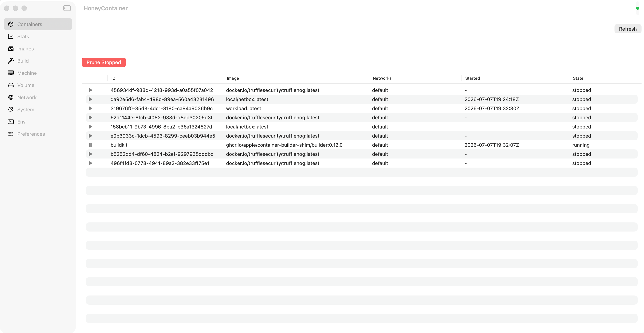
Task: Click the green status indicator dot
Action: 638,8
